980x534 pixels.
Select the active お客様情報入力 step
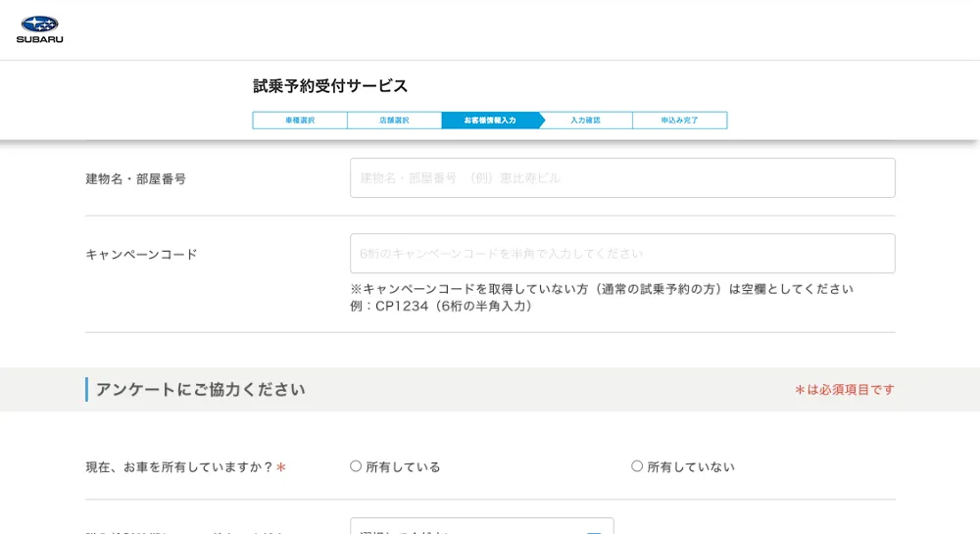point(489,121)
